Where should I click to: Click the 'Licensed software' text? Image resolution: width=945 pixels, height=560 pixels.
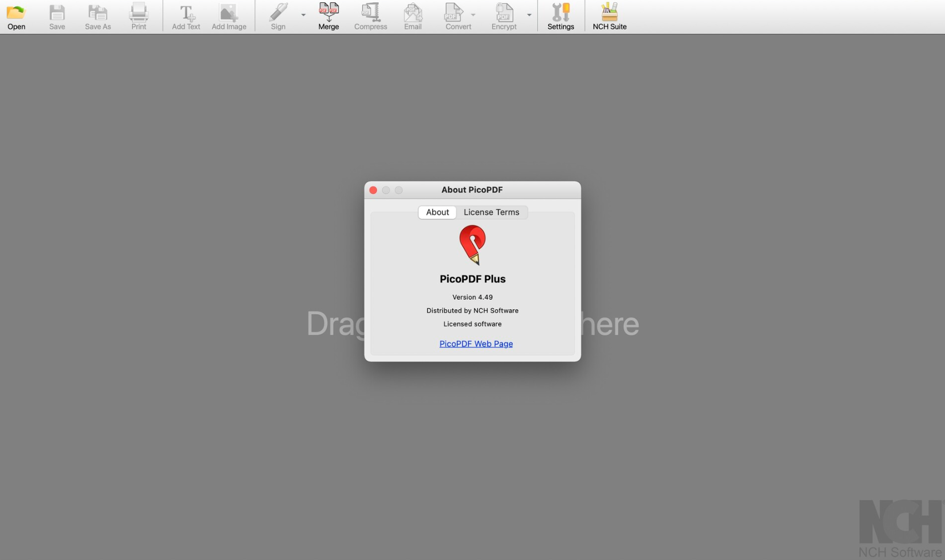(x=472, y=324)
